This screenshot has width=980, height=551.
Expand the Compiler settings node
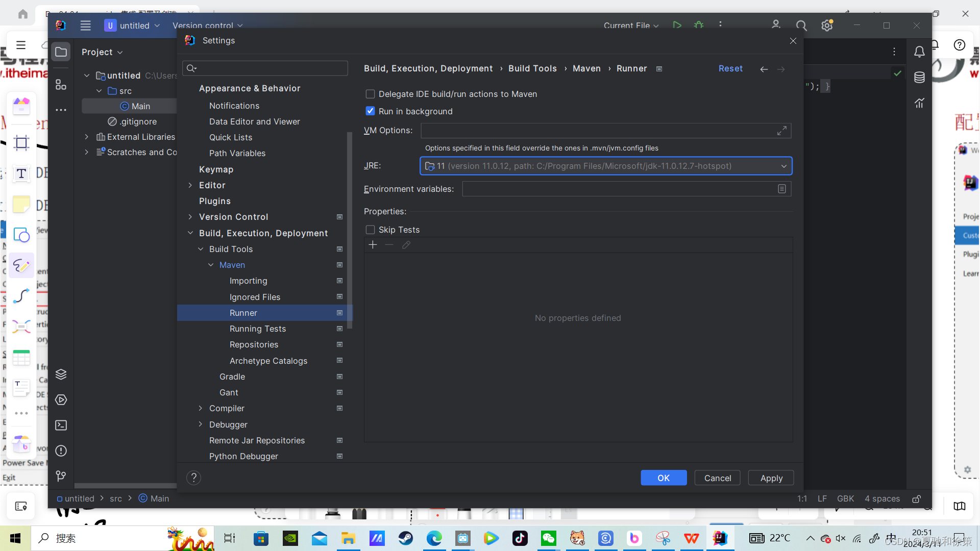201,408
